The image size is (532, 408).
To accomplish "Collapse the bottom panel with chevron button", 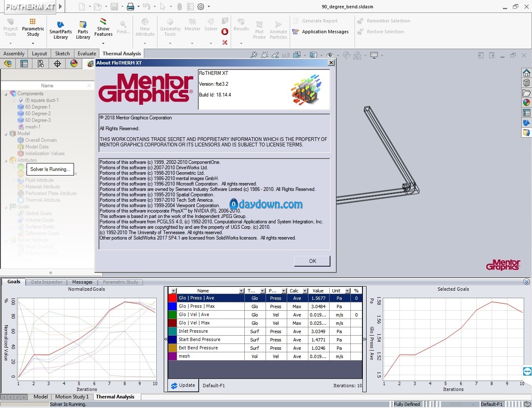I will tap(527, 282).
